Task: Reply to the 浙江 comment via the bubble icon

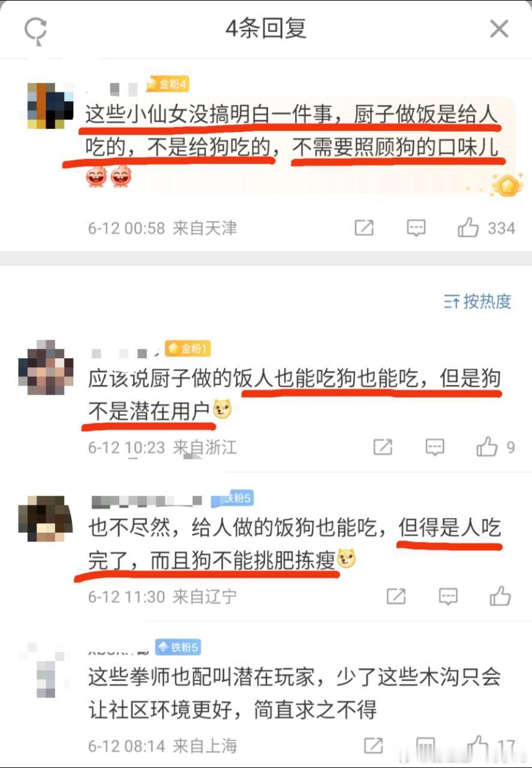Action: tap(435, 447)
